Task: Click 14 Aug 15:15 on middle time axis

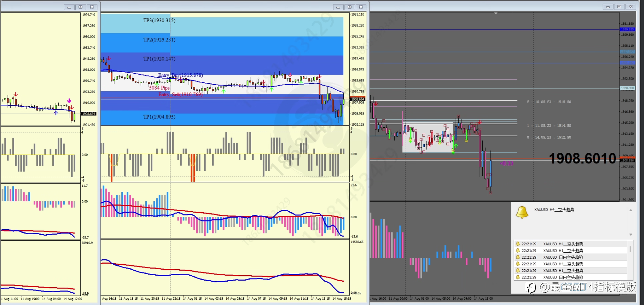Action: 342,299
